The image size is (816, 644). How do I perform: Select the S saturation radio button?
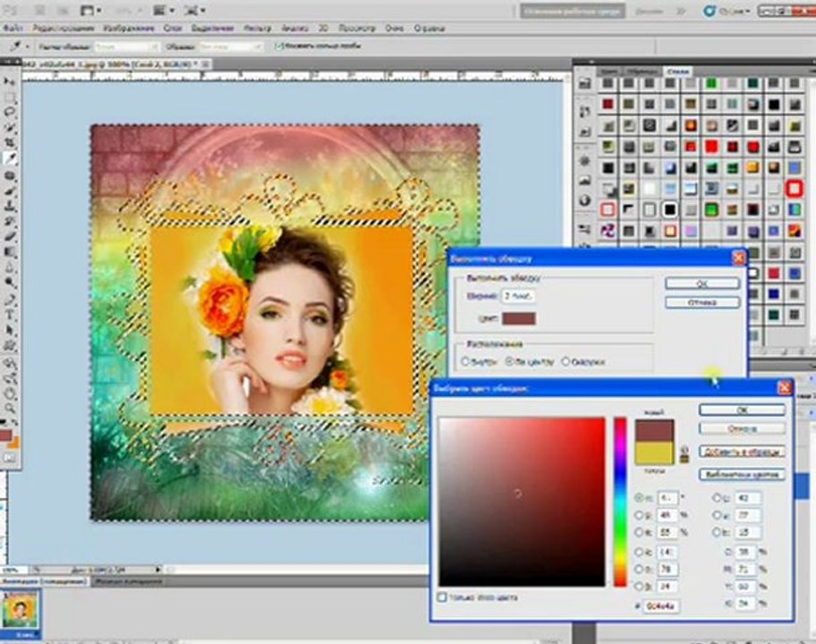(x=639, y=515)
